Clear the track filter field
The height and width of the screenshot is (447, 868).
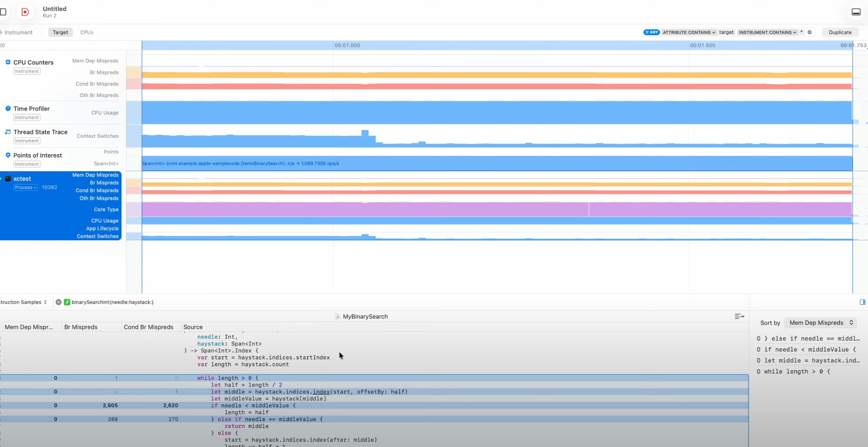click(809, 32)
